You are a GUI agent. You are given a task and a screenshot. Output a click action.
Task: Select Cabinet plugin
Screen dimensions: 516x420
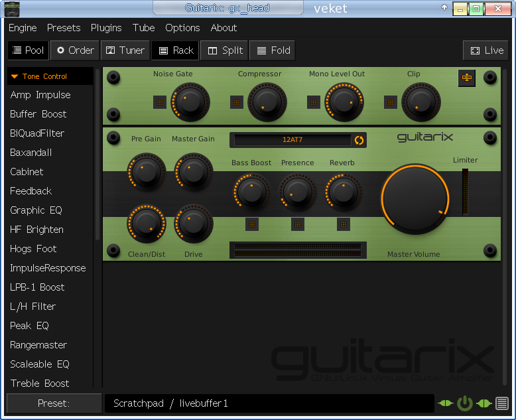27,172
